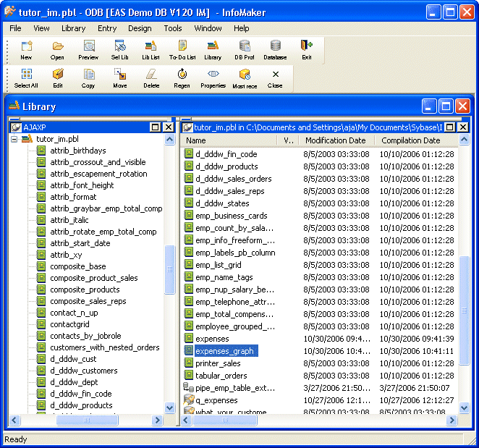Click the list pane's scroll-down arrow
The height and width of the screenshot is (448, 479).
(x=465, y=407)
